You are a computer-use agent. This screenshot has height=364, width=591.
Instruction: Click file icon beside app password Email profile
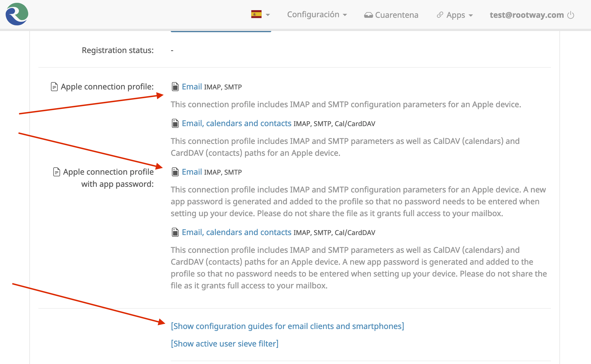coord(175,172)
